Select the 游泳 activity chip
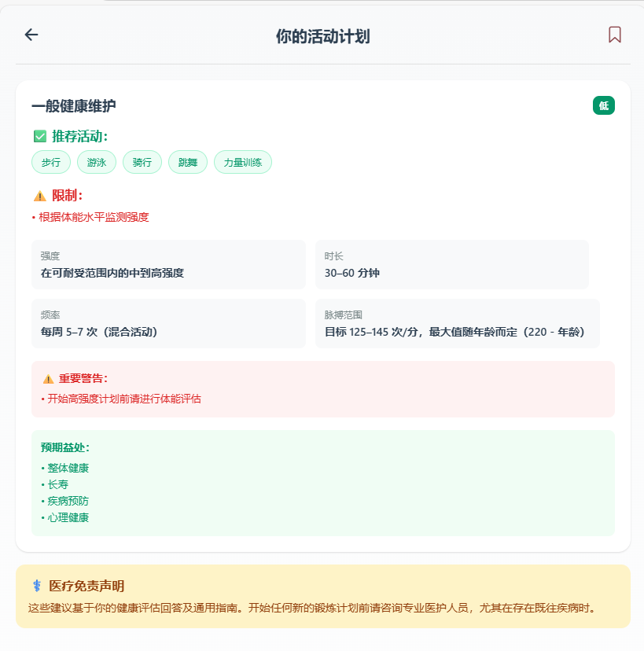Viewport: 644px width, 651px height. (97, 163)
